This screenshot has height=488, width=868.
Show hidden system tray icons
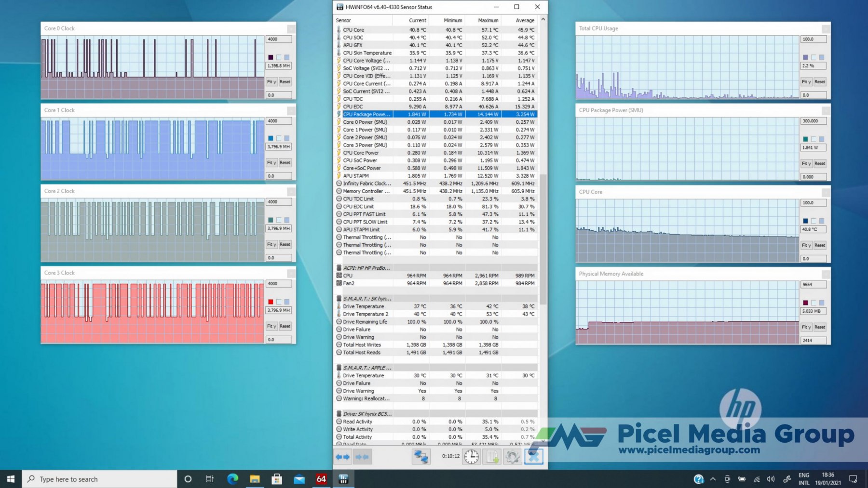click(713, 479)
